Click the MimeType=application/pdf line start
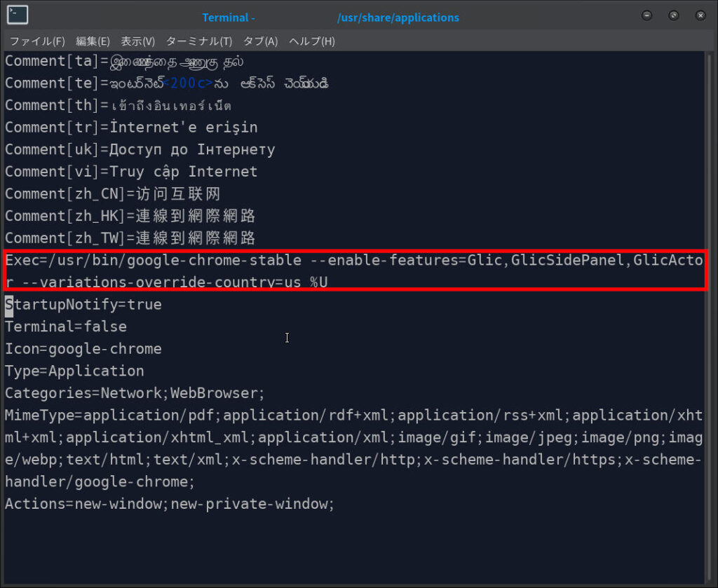Viewport: 718px width, 588px height. tap(109, 416)
